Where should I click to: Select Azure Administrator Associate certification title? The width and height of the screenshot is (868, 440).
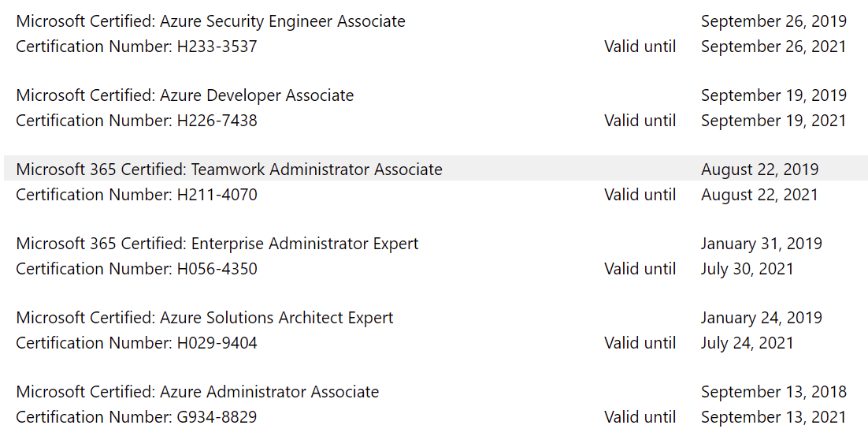(198, 392)
